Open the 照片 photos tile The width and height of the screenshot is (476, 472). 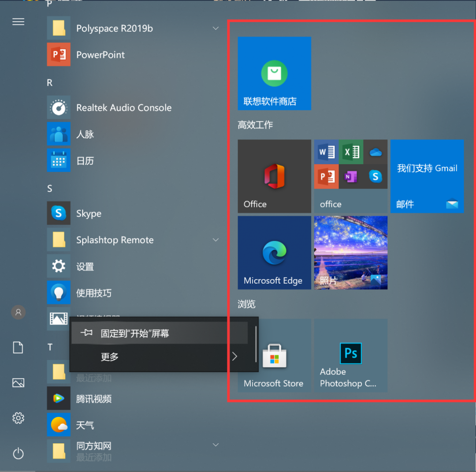click(351, 253)
